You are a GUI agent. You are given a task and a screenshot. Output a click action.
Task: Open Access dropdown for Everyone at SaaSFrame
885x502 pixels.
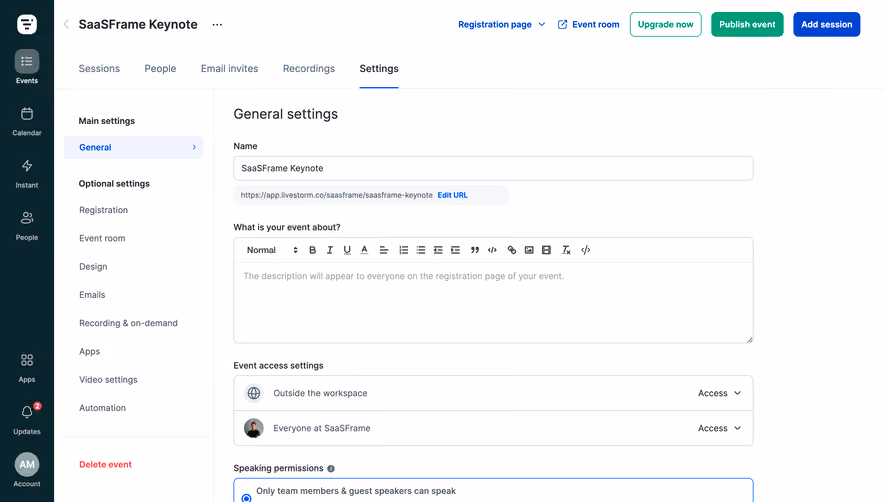point(720,428)
